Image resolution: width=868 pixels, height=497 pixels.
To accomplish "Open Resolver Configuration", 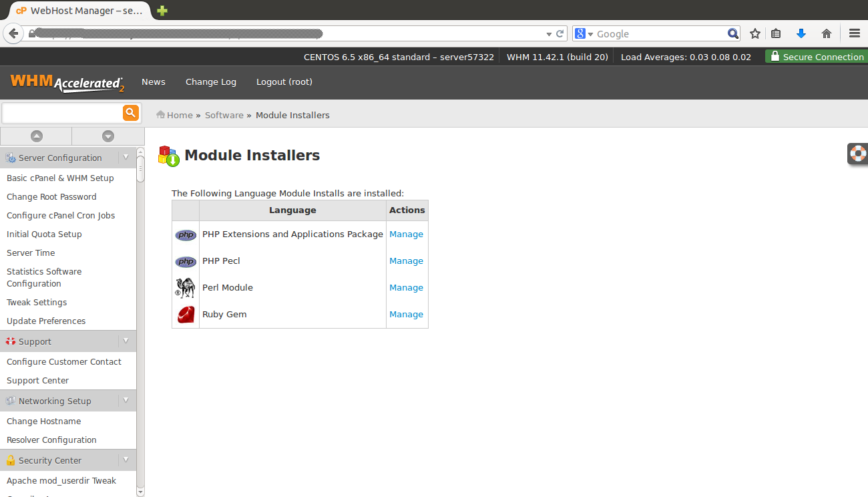I will pos(51,440).
